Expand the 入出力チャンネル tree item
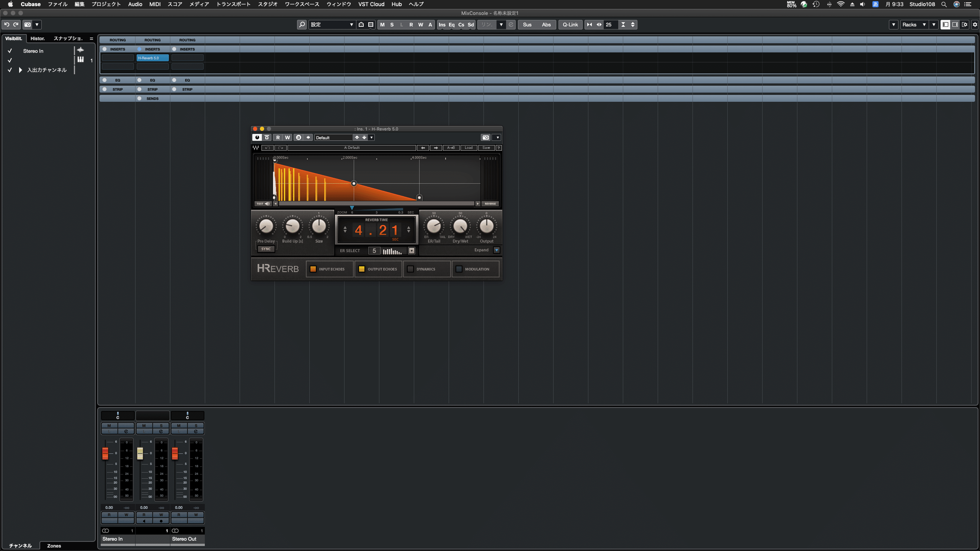Viewport: 980px width, 551px height. tap(21, 70)
